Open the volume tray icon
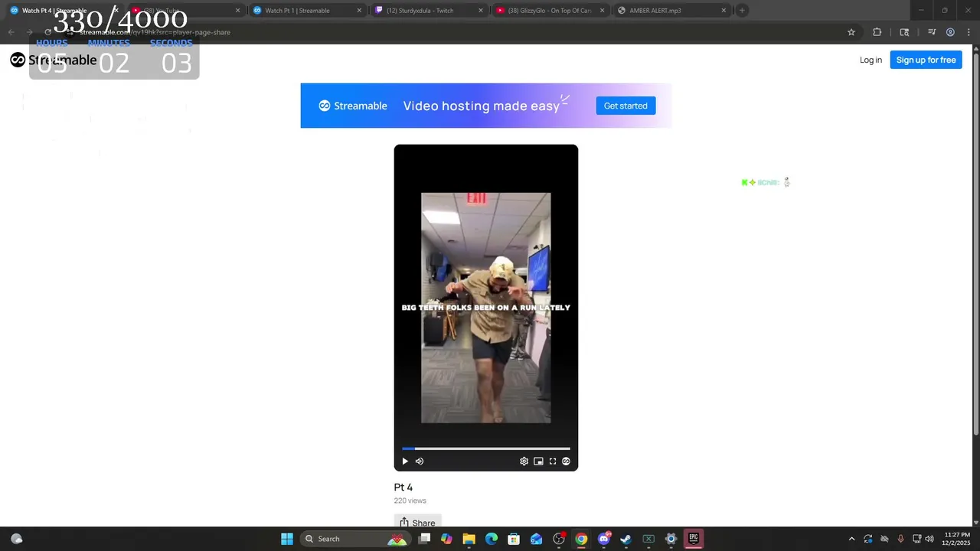Viewport: 980px width, 551px height. click(929, 539)
